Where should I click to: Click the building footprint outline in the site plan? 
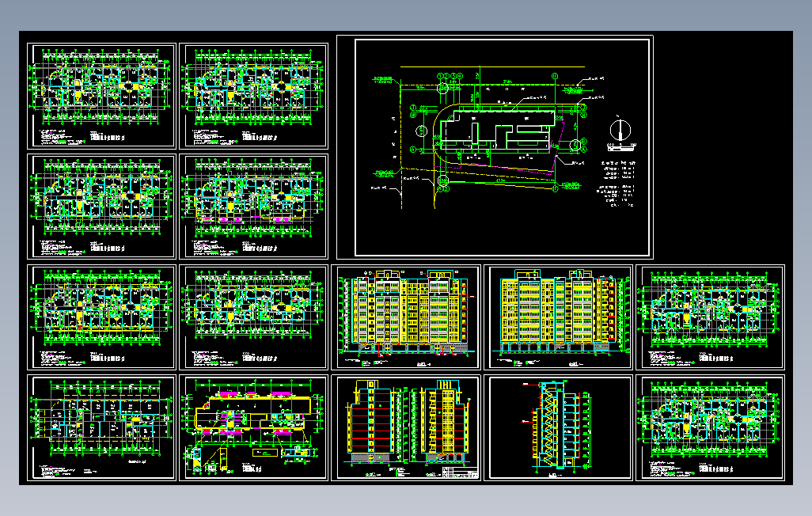click(x=497, y=130)
